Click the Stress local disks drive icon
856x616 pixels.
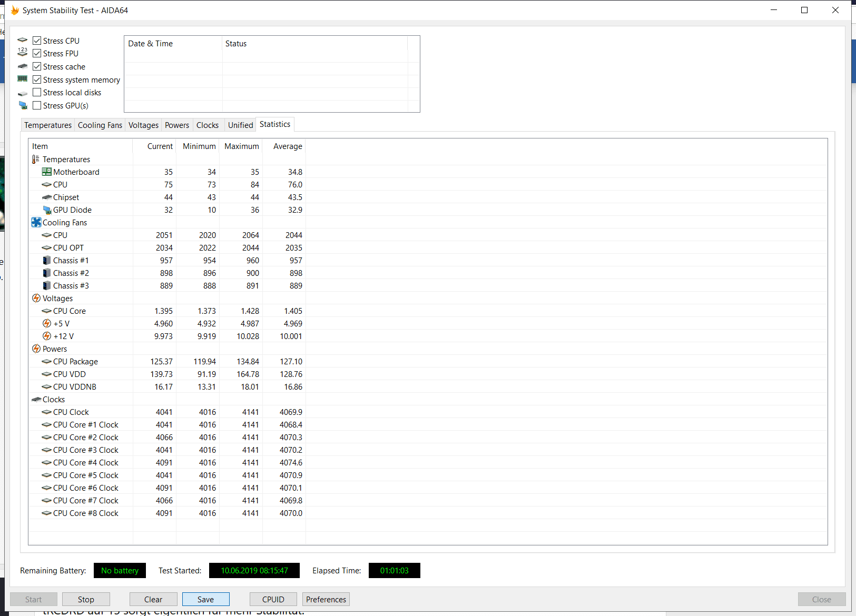[x=23, y=93]
